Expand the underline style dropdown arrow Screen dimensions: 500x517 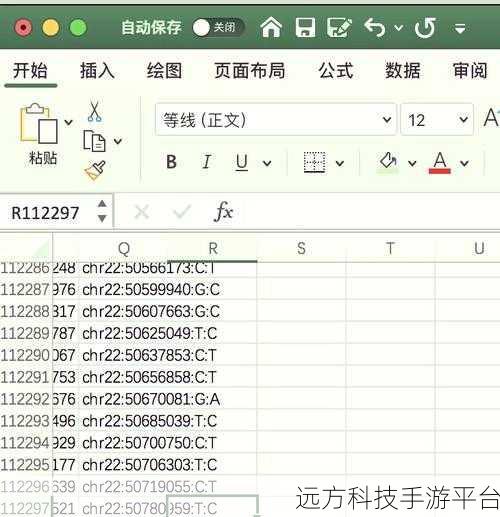point(267,163)
